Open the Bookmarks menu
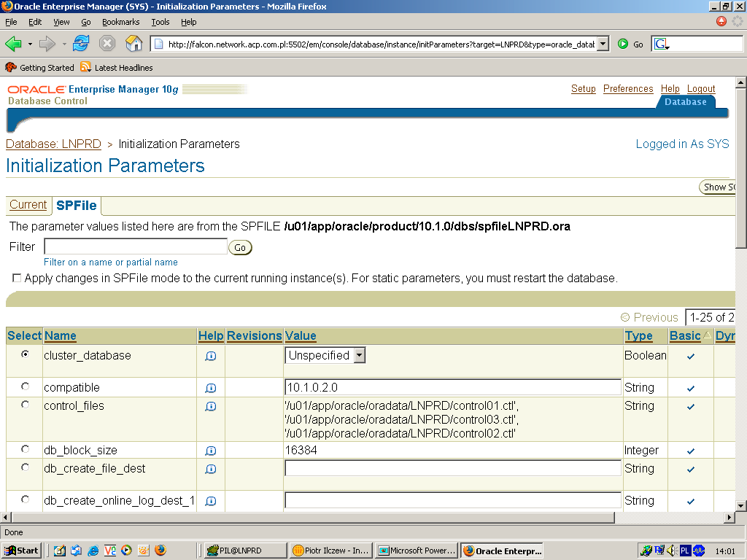The height and width of the screenshot is (560, 747). 120,22
